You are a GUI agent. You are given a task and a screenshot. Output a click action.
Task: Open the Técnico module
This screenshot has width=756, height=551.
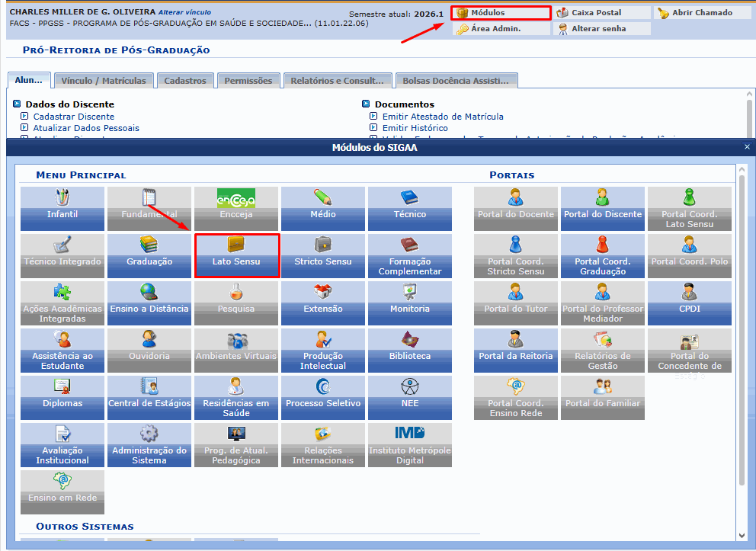[410, 209]
